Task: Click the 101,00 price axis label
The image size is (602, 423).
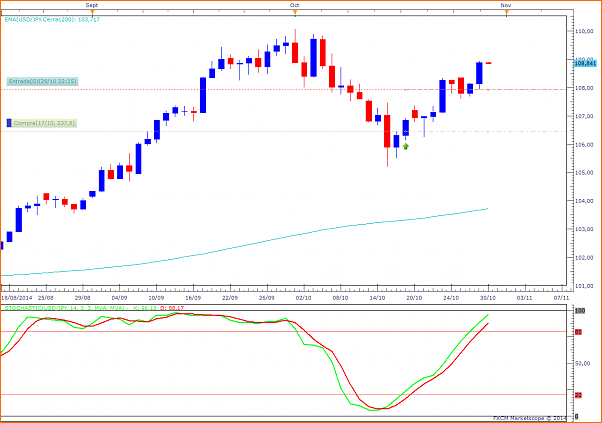Action: point(584,286)
